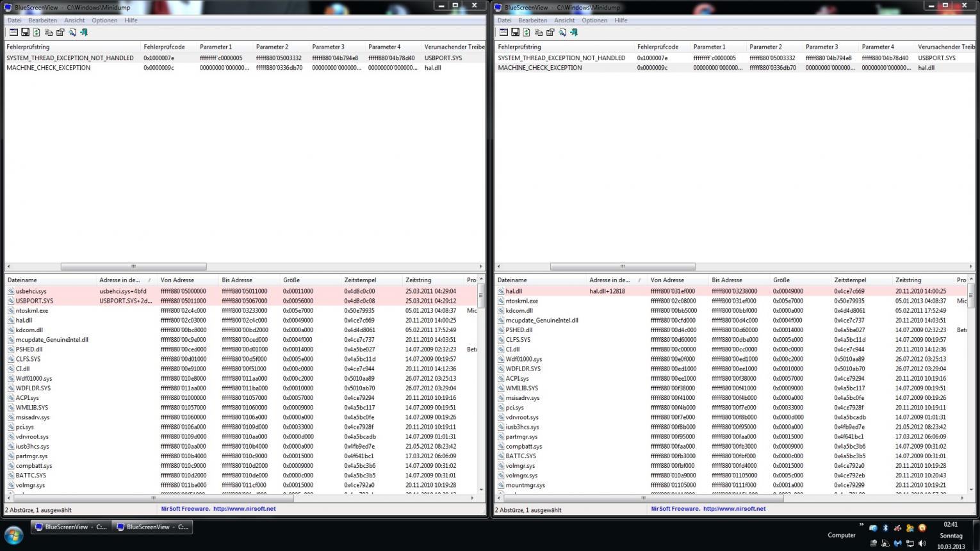Open Optionen menu in right window
The image size is (980, 551).
tap(594, 20)
